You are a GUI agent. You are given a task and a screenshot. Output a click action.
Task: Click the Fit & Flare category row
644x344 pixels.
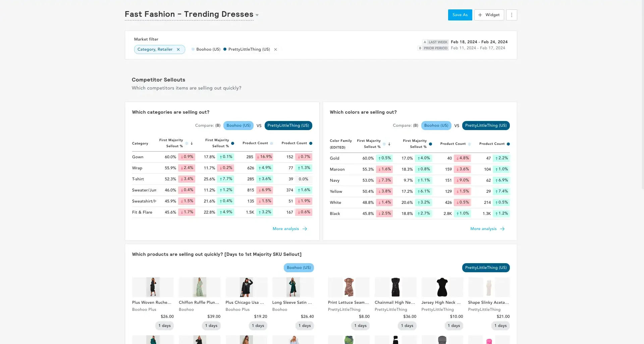point(222,212)
